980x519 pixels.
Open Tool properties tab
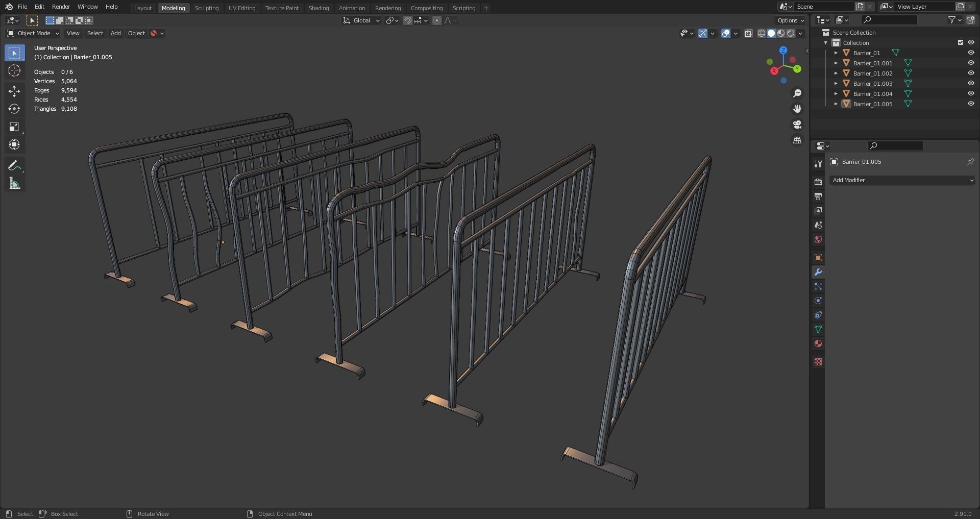point(818,163)
